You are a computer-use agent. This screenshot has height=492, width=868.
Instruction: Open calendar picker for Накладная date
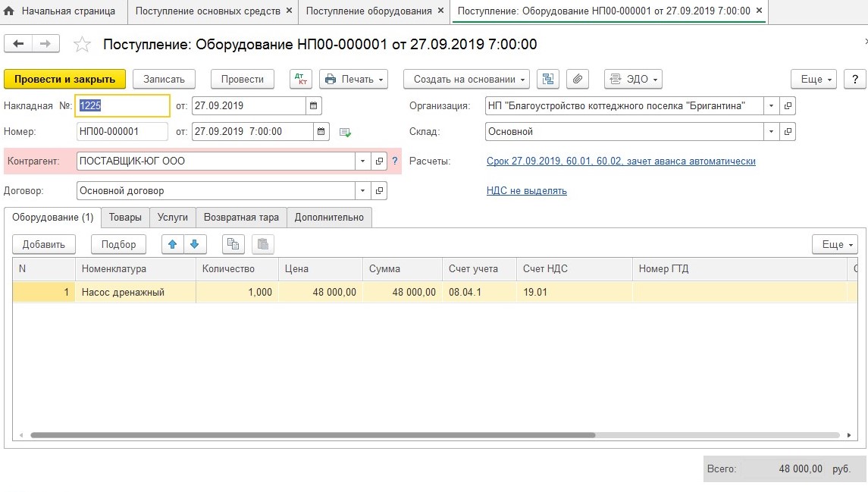(315, 105)
